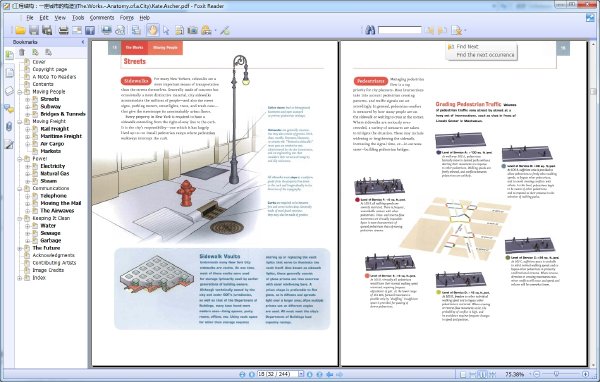The height and width of the screenshot is (382, 600).
Task: Select the Hand tool
Action: coord(152,30)
